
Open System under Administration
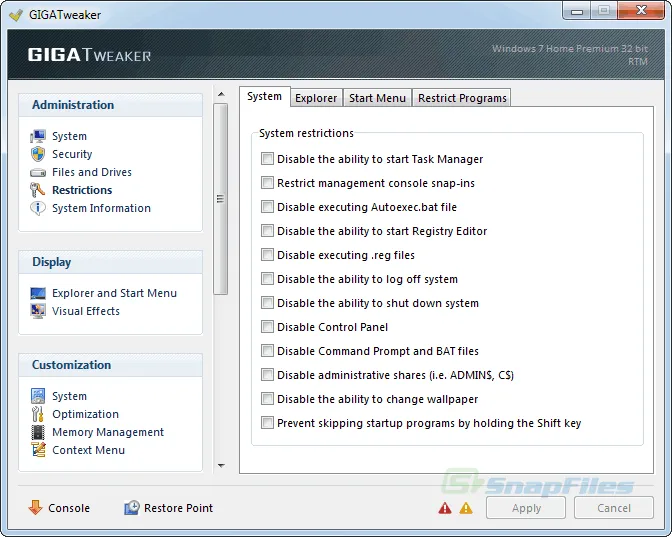pyautogui.click(x=69, y=136)
